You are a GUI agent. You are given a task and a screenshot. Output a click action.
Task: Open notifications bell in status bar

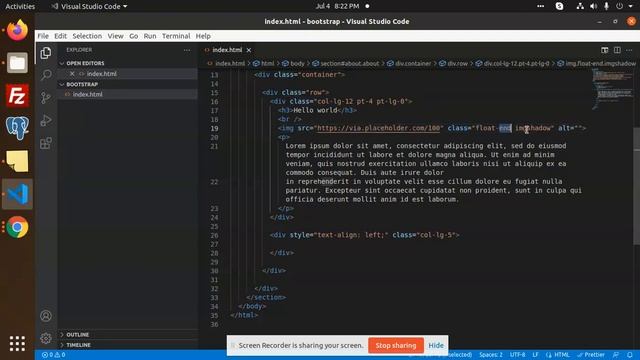630,355
